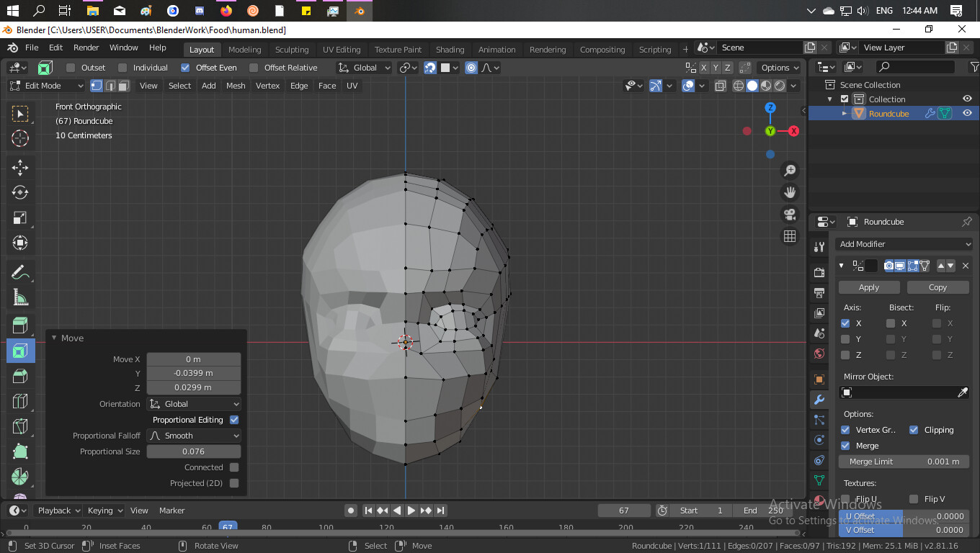Open the Proportional Falloff dropdown
980x553 pixels.
[193, 435]
